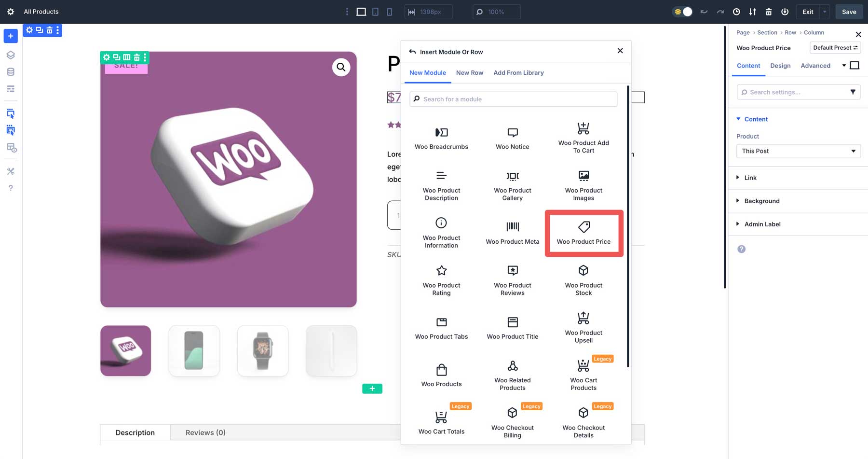Open the Layers view in the left sidebar
Viewport: 868px width, 459px height.
tap(11, 55)
